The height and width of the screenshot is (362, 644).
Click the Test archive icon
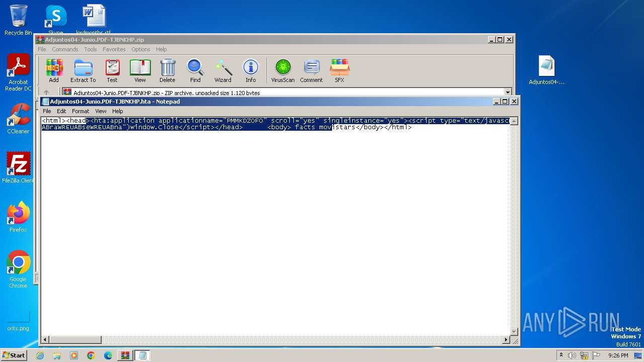(112, 70)
